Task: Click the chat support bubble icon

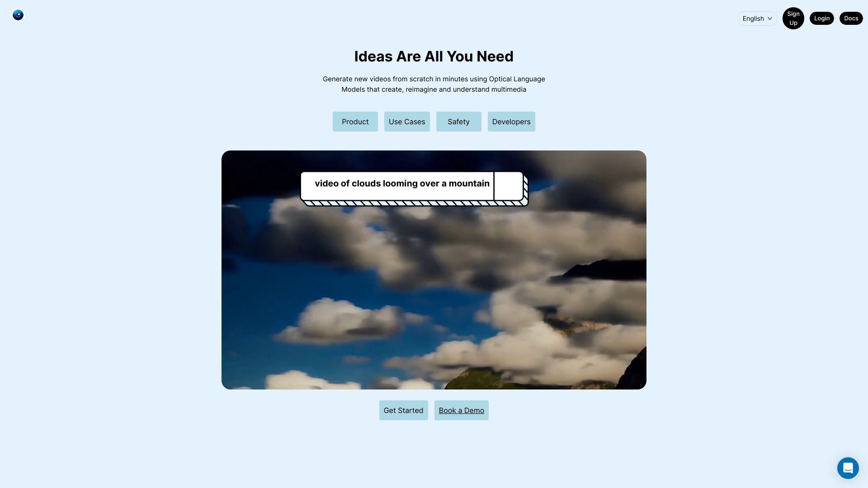Action: [848, 468]
